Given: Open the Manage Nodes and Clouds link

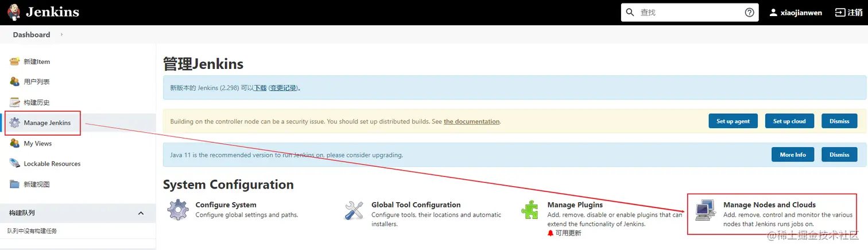Looking at the screenshot, I should coord(769,205).
